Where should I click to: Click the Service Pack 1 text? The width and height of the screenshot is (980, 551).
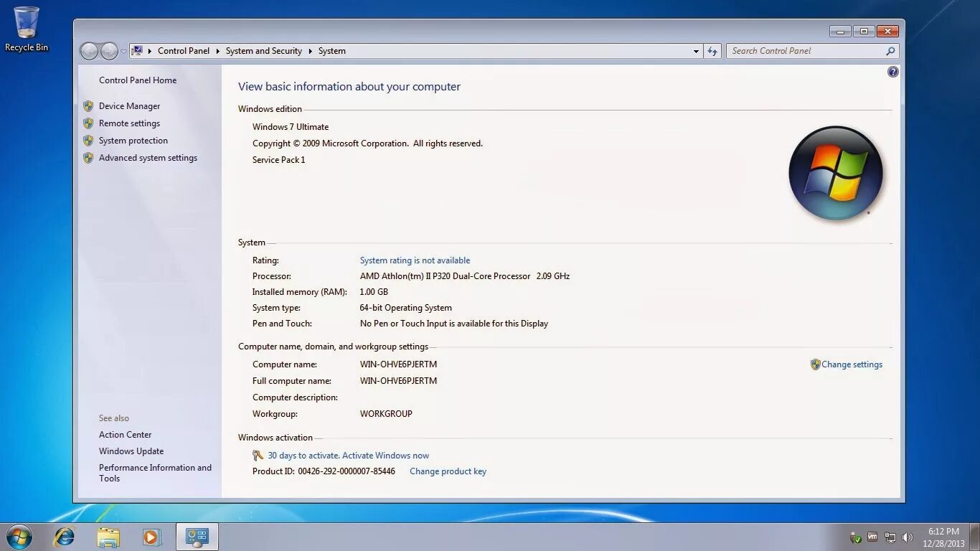click(x=278, y=160)
